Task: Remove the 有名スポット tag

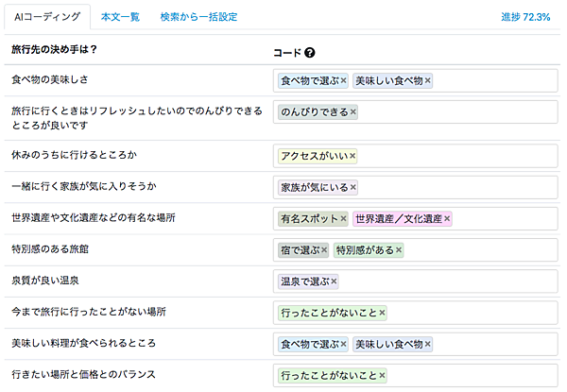Action: (343, 218)
